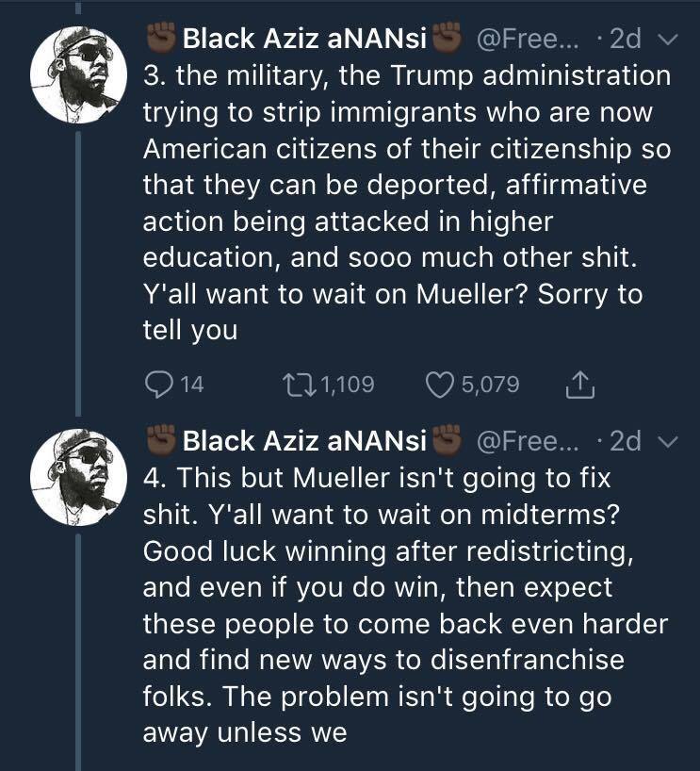
Task: Click the 1,109 retweet count
Action: coord(347,385)
